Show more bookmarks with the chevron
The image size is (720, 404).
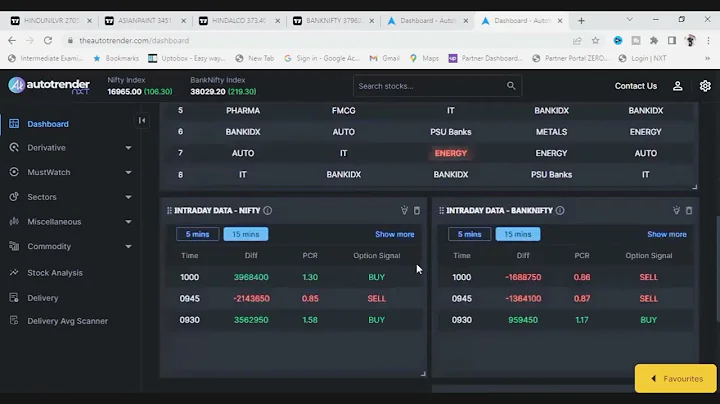707,58
